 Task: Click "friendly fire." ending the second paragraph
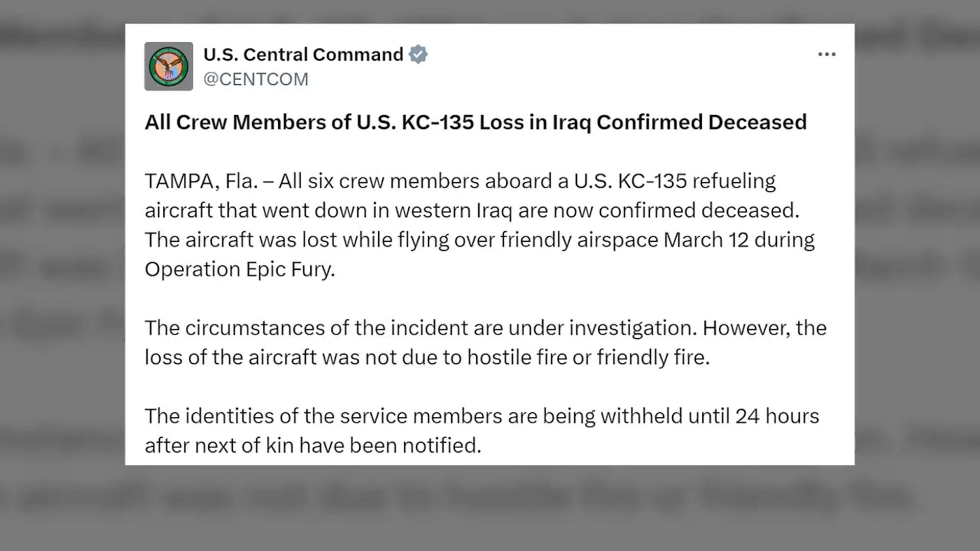pos(653,358)
